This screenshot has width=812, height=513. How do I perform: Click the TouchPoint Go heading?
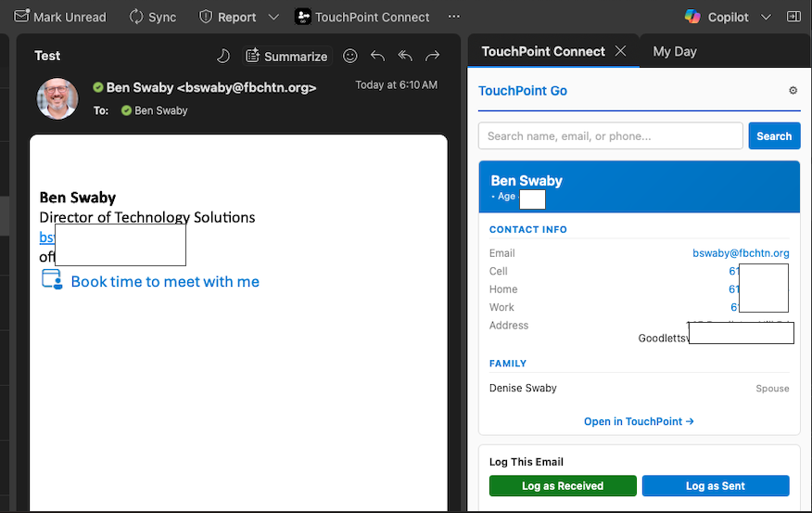click(523, 91)
